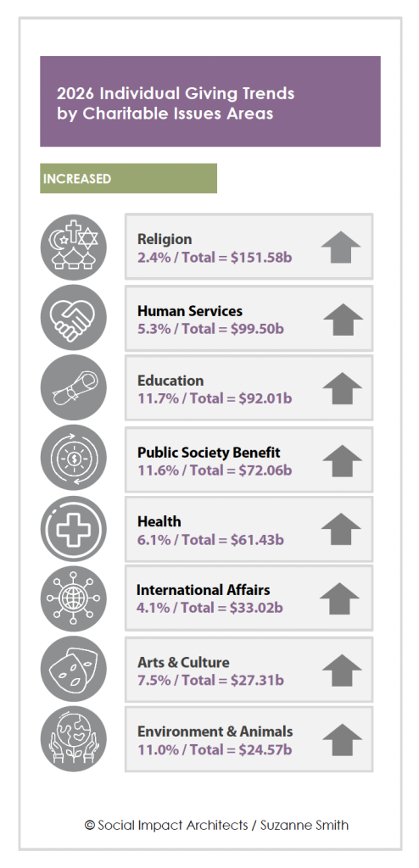Click the Arts & Culture masks icon
The width and height of the screenshot is (419, 868).
pos(74,669)
